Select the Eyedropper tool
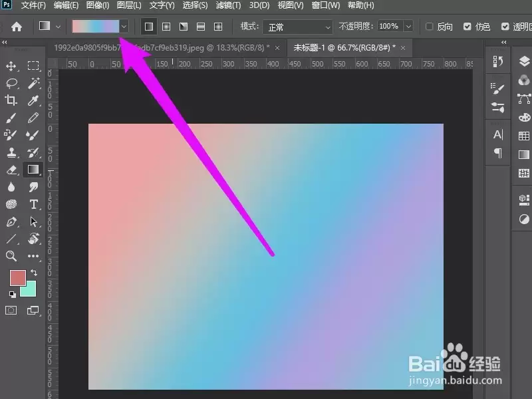 tap(33, 100)
